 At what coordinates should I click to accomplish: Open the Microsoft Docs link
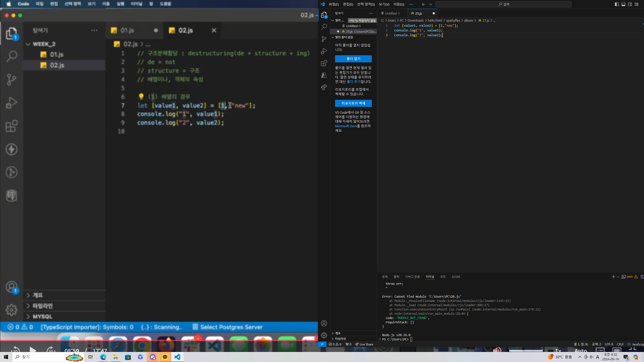pos(346,126)
